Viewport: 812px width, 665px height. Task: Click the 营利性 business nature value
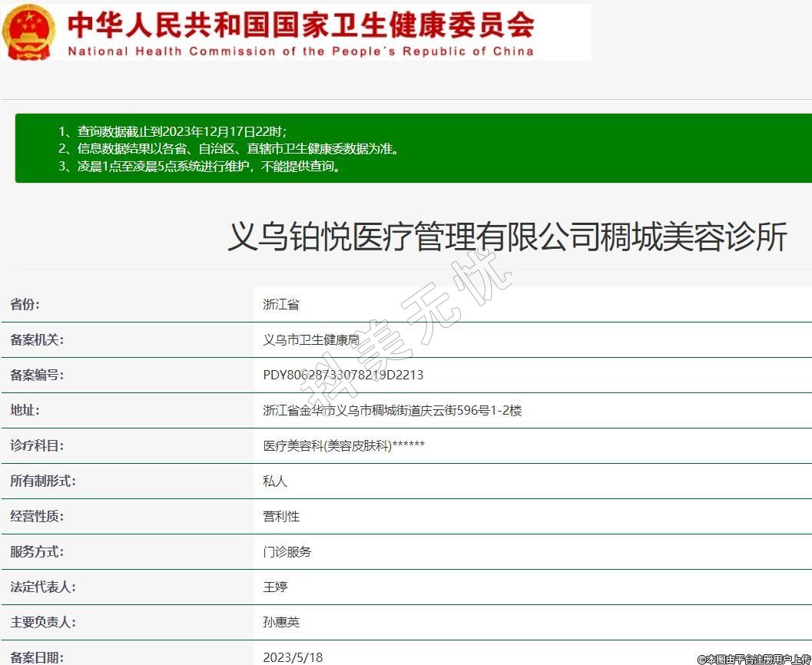tap(281, 517)
